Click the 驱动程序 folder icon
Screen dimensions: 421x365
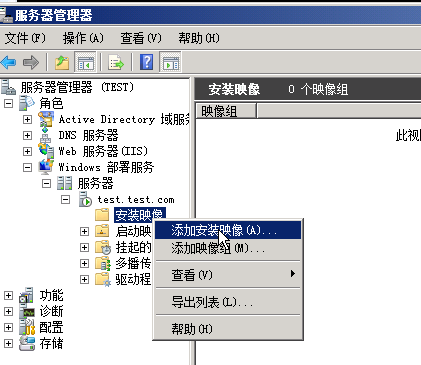click(103, 279)
